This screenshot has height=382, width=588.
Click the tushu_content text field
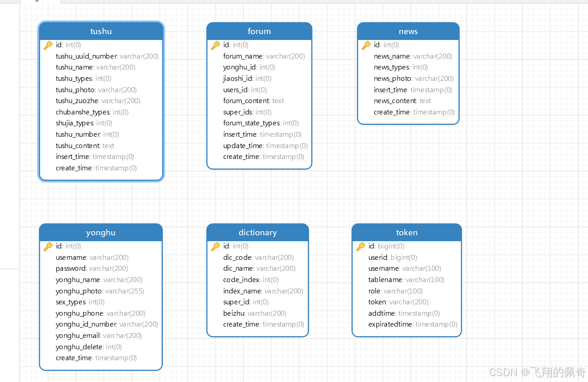tap(85, 146)
